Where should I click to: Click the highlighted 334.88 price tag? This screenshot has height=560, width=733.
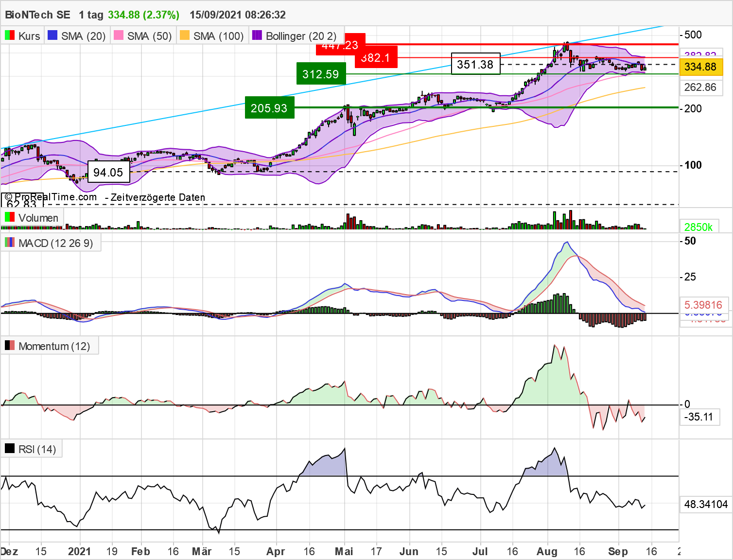pos(701,68)
